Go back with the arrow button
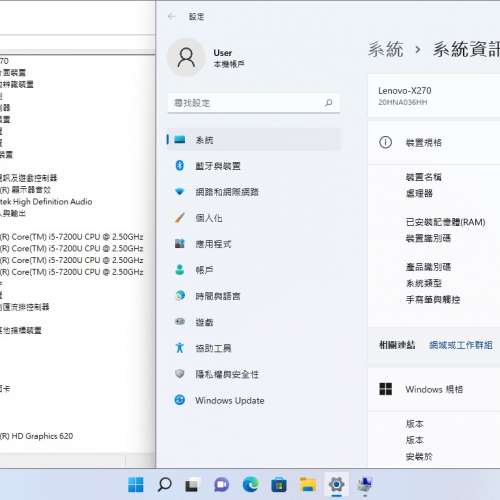 click(x=172, y=16)
